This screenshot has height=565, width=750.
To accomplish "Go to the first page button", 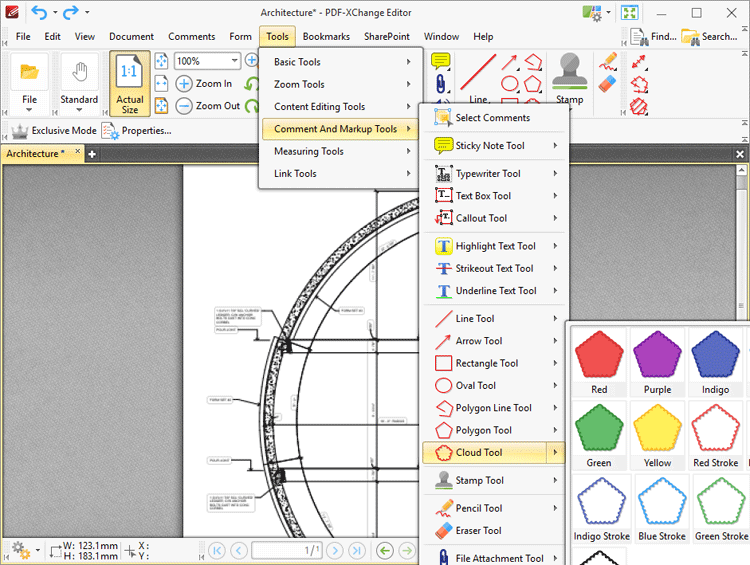I will [x=216, y=551].
